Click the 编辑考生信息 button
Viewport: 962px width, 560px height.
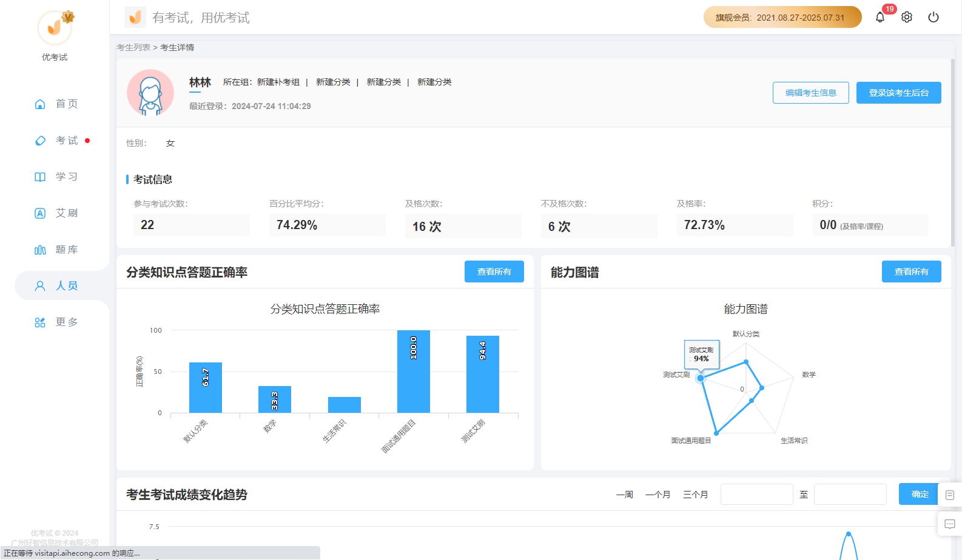click(x=811, y=93)
